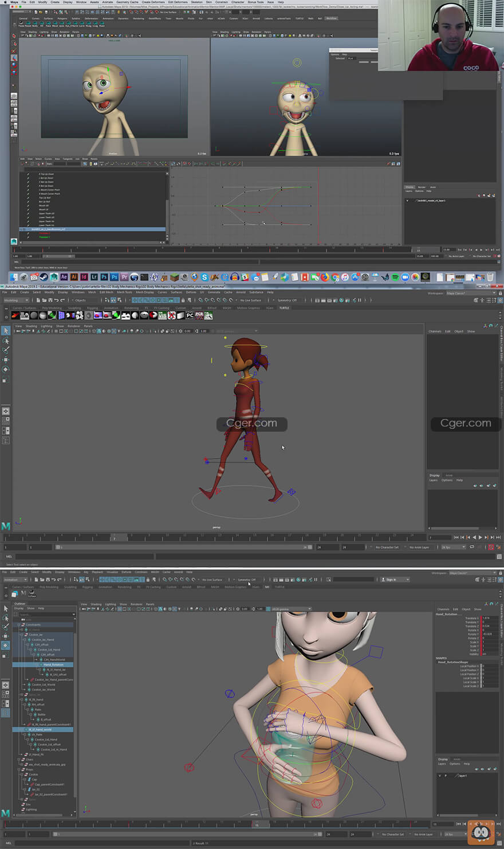Select lf_Lf_hand_world node in bottom Outliner
The width and height of the screenshot is (504, 849).
(x=40, y=730)
